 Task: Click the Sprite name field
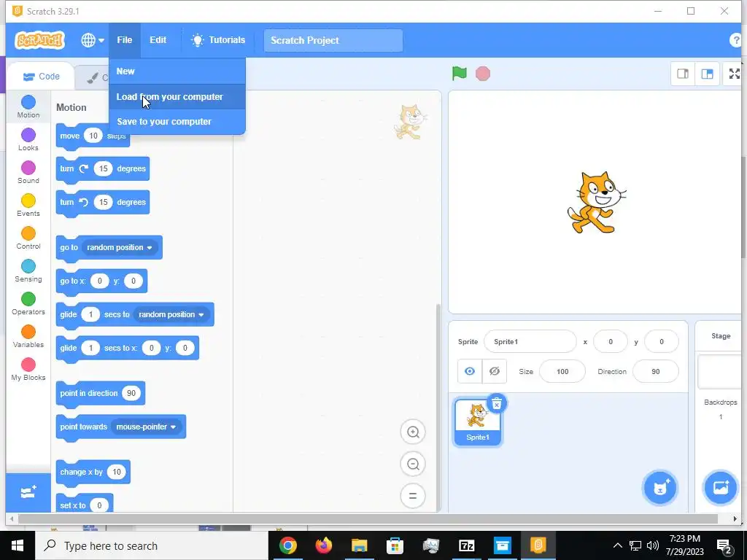[530, 342]
